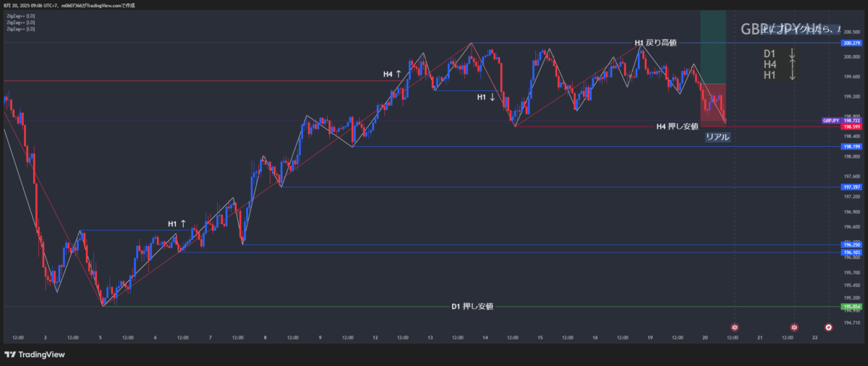Click the 200.279 blue price label

pos(851,43)
